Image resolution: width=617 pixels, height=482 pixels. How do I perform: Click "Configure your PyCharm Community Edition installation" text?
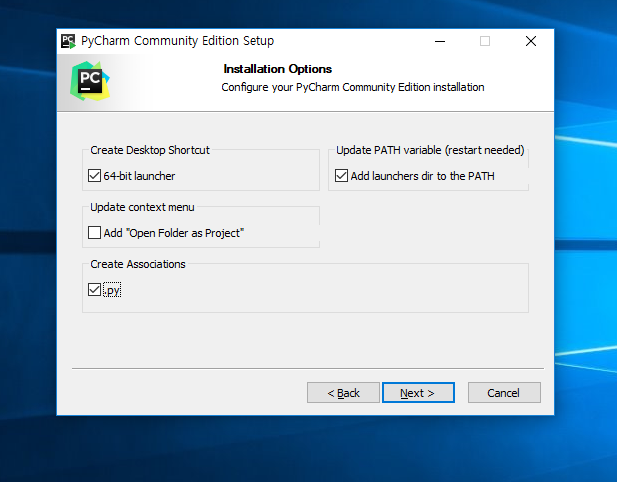coord(353,87)
